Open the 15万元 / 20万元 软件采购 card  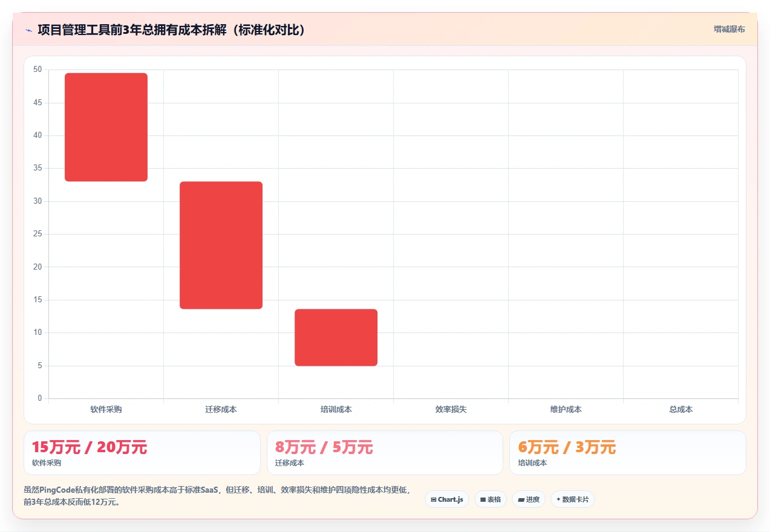[142, 453]
